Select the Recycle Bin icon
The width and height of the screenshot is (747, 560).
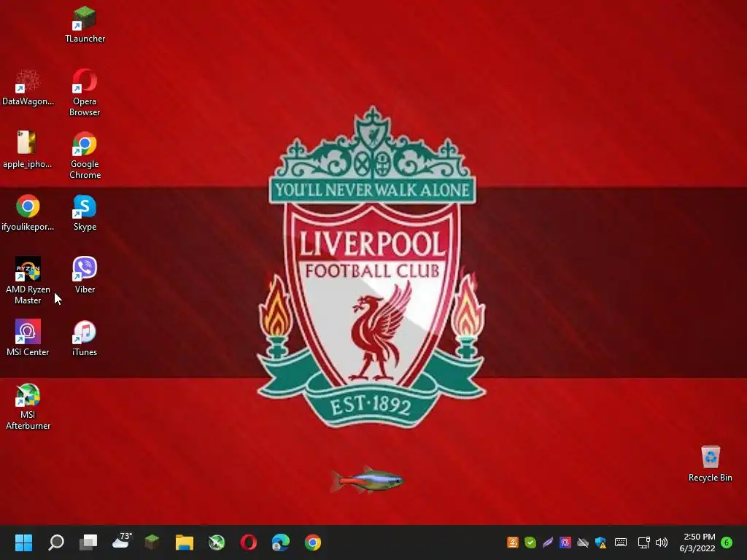coord(711,464)
